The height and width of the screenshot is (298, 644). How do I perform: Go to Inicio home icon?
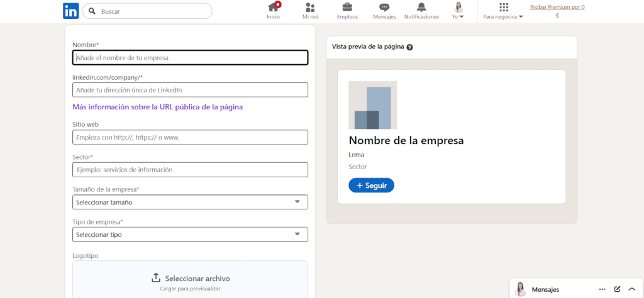[273, 8]
